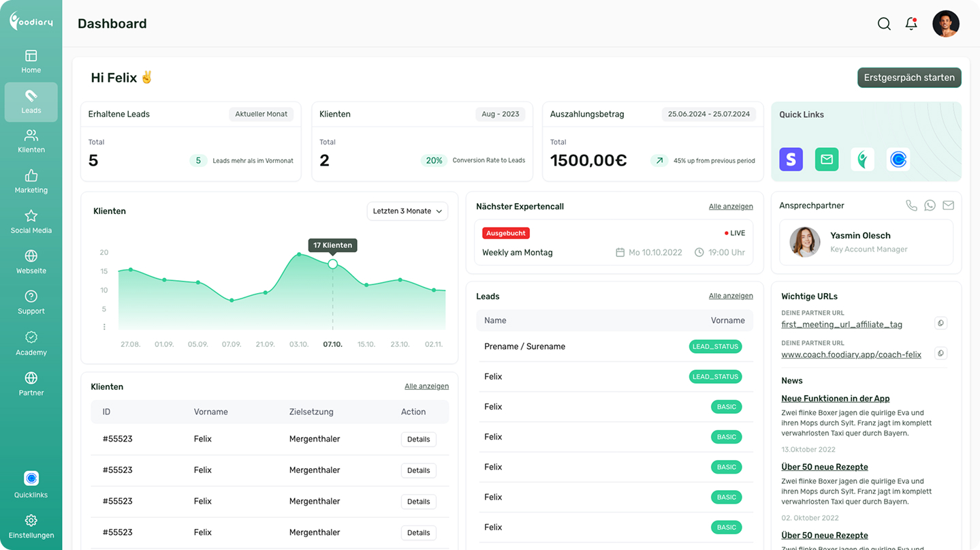Click the purple S quick link icon
Image resolution: width=980 pixels, height=550 pixels.
[791, 159]
